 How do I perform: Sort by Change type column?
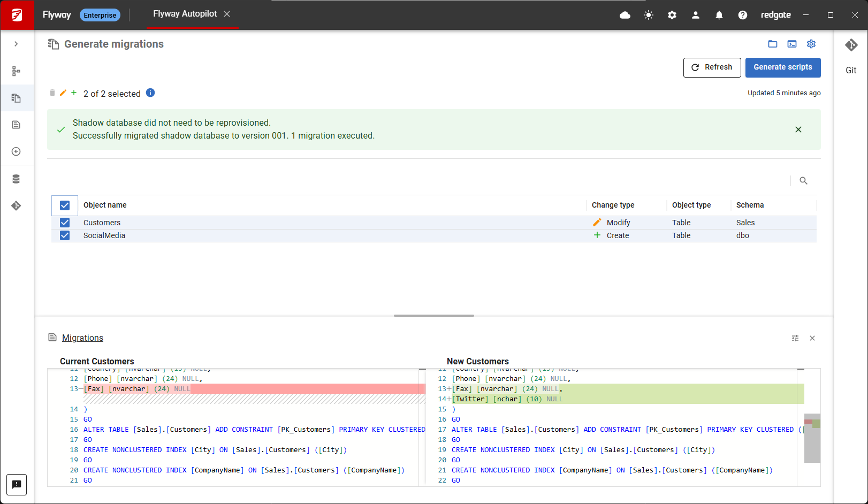pyautogui.click(x=613, y=205)
